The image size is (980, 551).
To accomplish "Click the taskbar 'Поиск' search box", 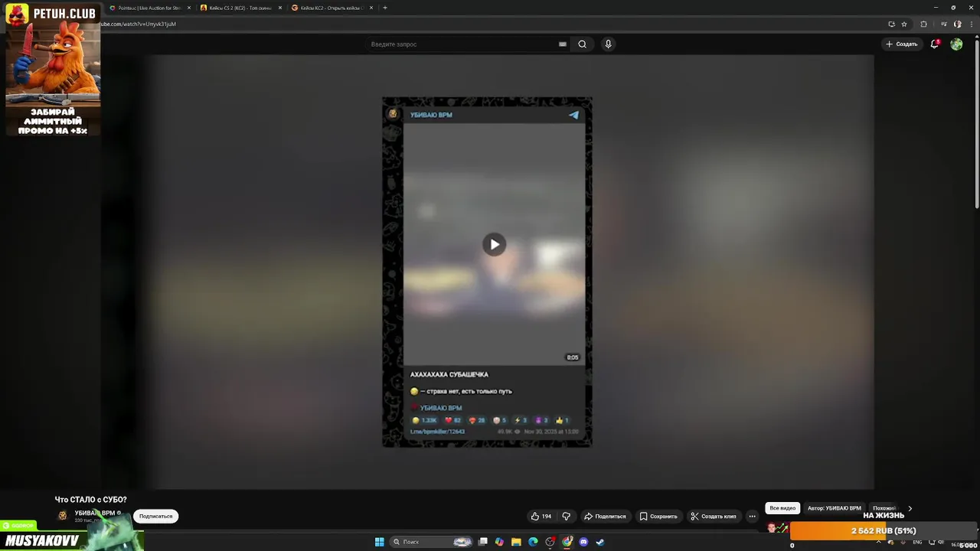I will click(431, 542).
